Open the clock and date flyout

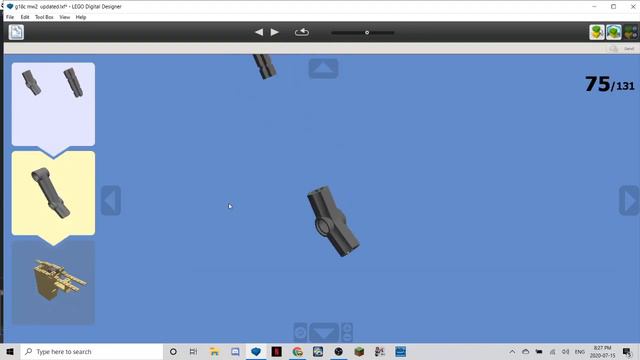(602, 351)
